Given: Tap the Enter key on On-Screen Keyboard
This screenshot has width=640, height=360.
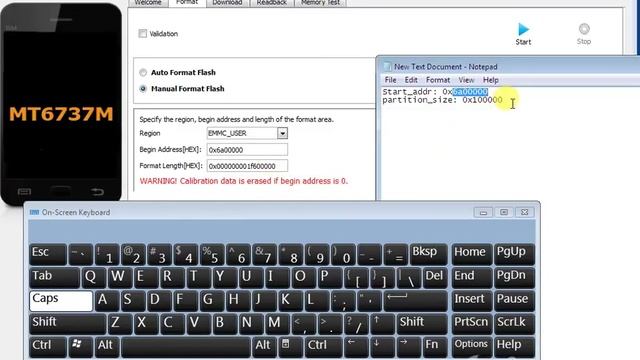Looking at the screenshot, I should [x=416, y=301].
